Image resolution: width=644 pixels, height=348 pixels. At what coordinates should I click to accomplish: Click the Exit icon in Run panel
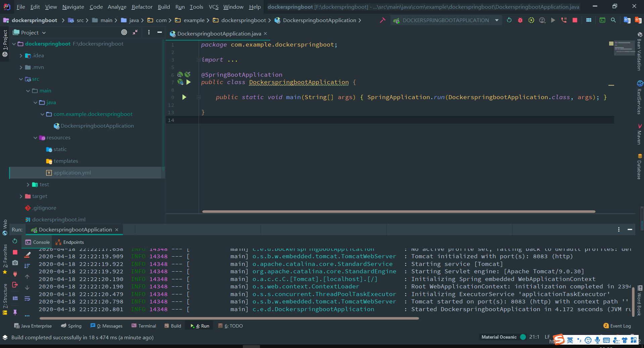tap(15, 285)
